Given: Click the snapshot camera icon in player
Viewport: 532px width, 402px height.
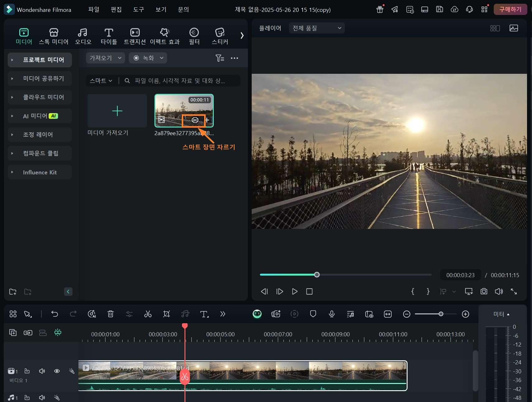Looking at the screenshot, I should 484,291.
